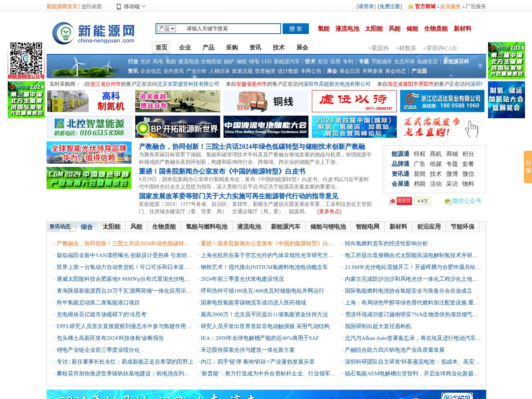Open headline 重磅！国务院新闻办公室发布 白皮书

(222, 171)
